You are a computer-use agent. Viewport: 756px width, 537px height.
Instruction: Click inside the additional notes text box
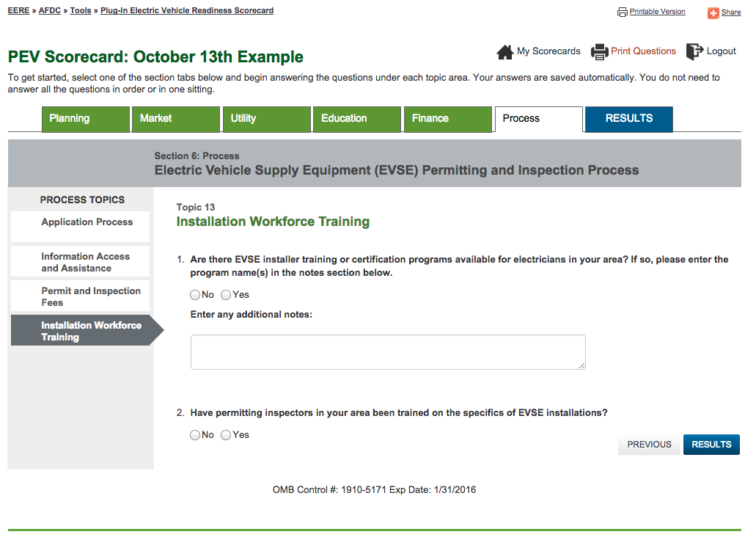pyautogui.click(x=388, y=352)
